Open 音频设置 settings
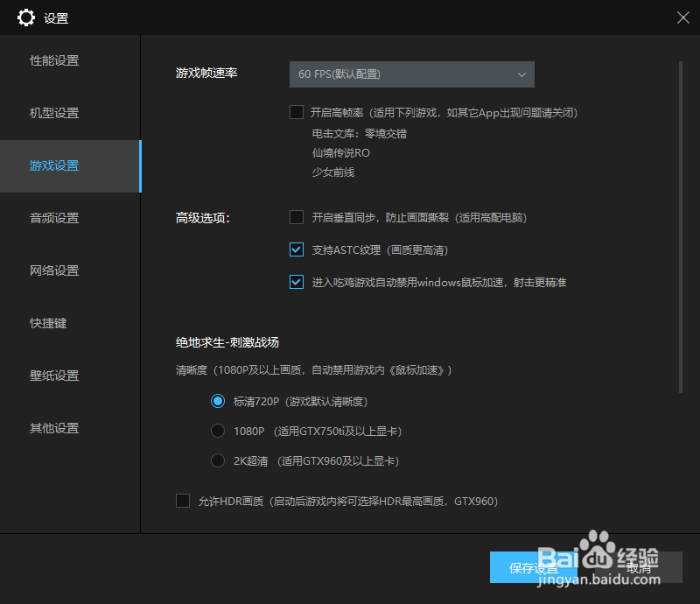Screen dimensions: 700x604 coord(54,218)
